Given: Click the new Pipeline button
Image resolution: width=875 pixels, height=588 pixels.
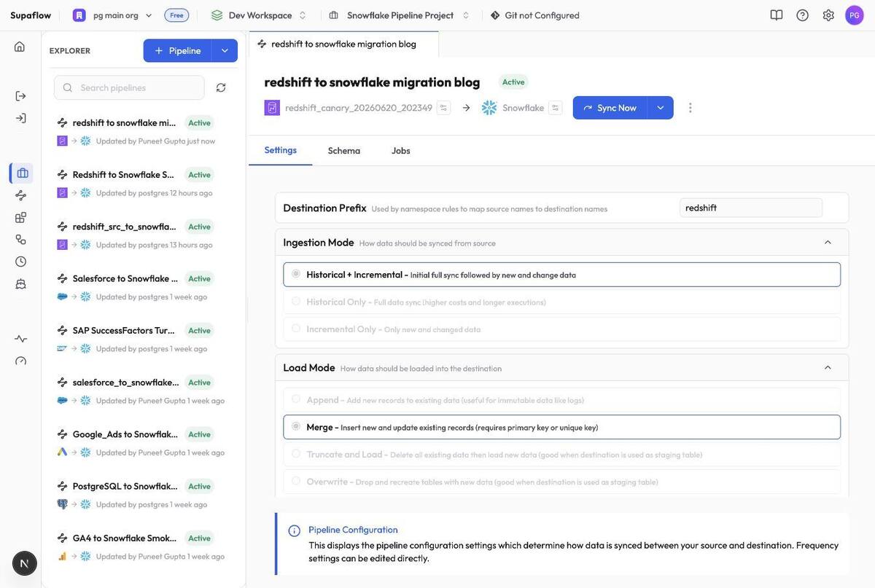Looking at the screenshot, I should (178, 50).
